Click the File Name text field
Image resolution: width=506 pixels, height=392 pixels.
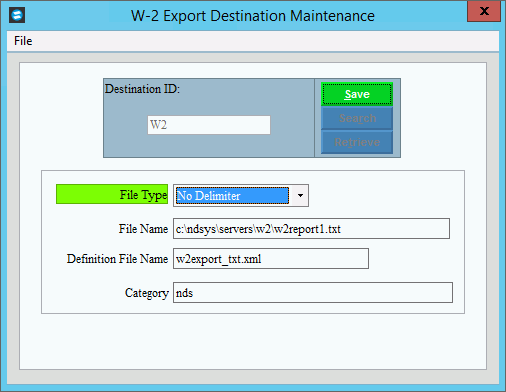click(311, 229)
